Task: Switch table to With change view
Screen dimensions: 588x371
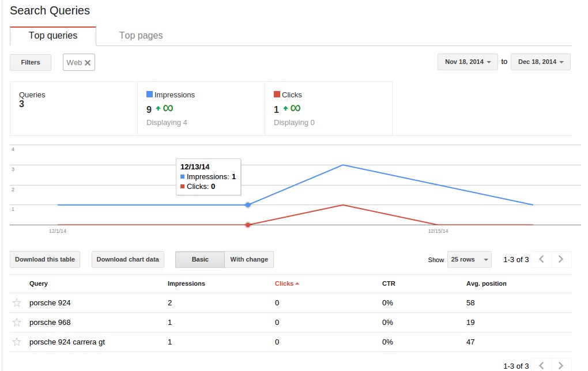Action: coord(248,259)
